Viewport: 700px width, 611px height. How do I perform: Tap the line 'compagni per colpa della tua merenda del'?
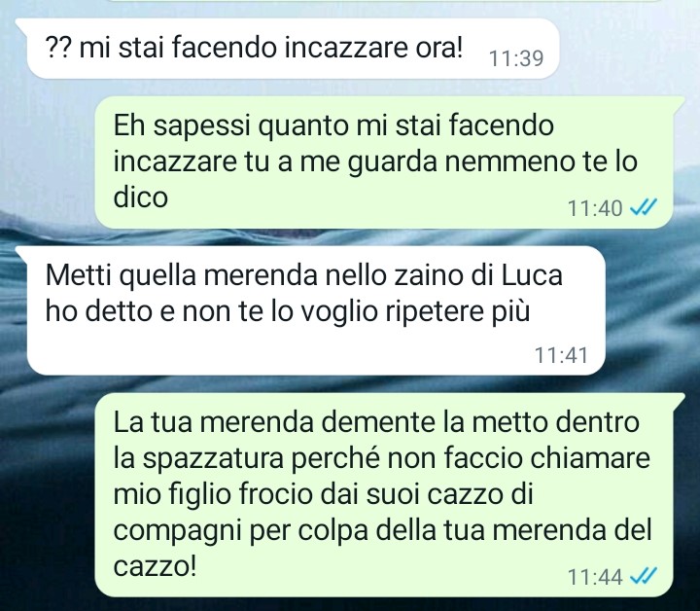[383, 531]
